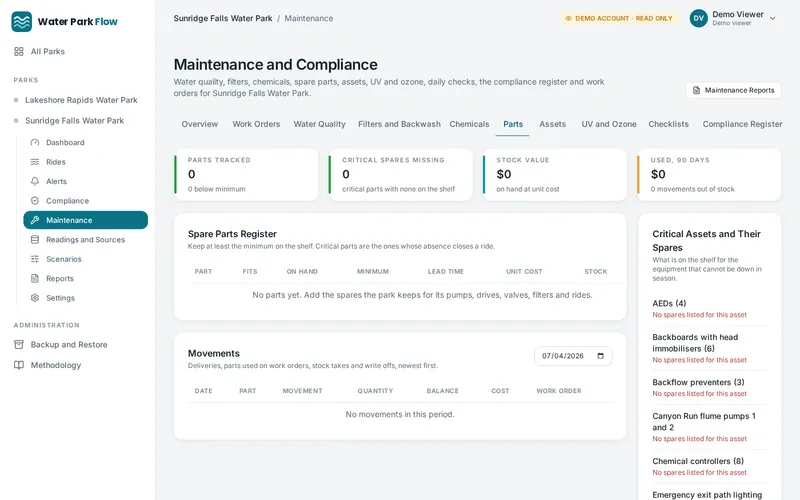
Task: Switch to the UV and Ozone tab
Action: [609, 124]
